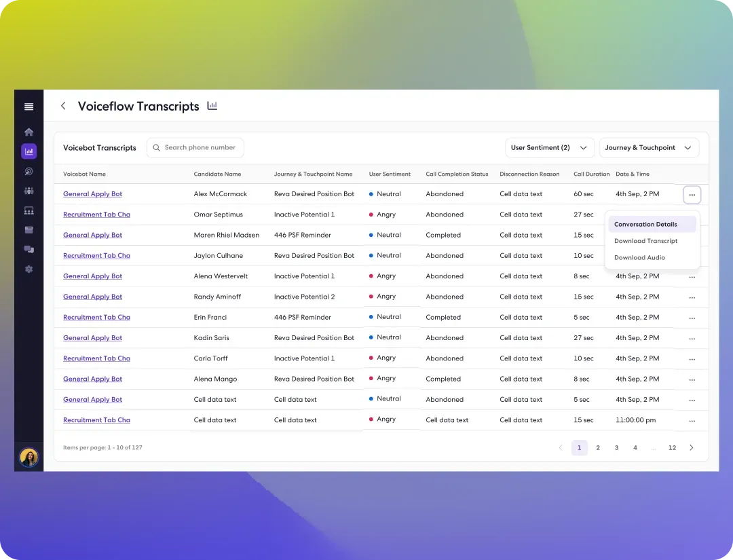Open General Apply Bot link for Kadin Saris
The height and width of the screenshot is (560, 733).
(92, 338)
